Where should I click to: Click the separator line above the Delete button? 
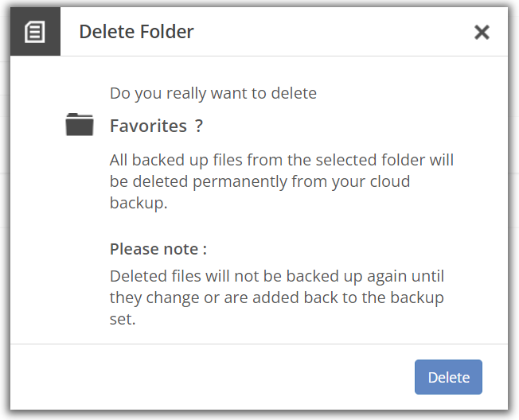click(x=259, y=344)
